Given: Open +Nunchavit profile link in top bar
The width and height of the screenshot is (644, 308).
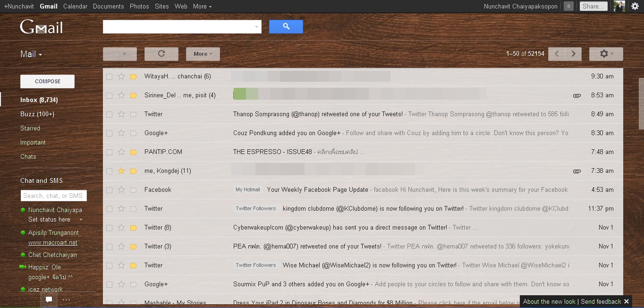Looking at the screenshot, I should [19, 6].
